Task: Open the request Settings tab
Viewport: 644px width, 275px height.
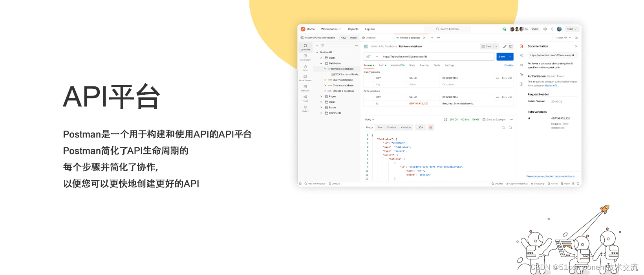Action: click(x=450, y=65)
